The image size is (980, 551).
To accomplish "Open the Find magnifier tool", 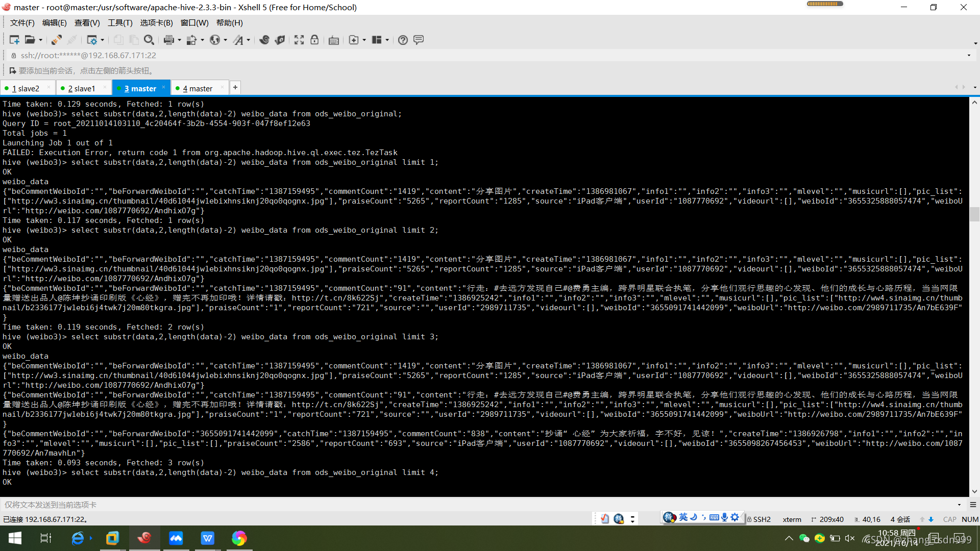I will pyautogui.click(x=149, y=40).
